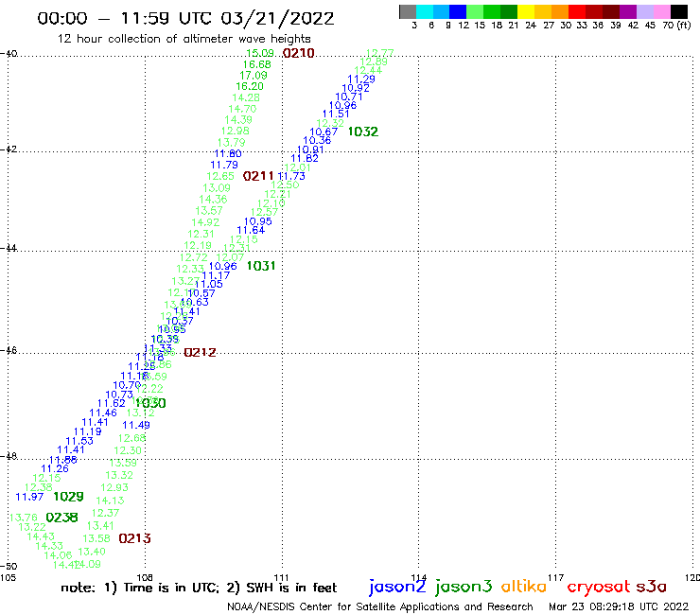Click the purple swatch in the color scale

point(628,12)
